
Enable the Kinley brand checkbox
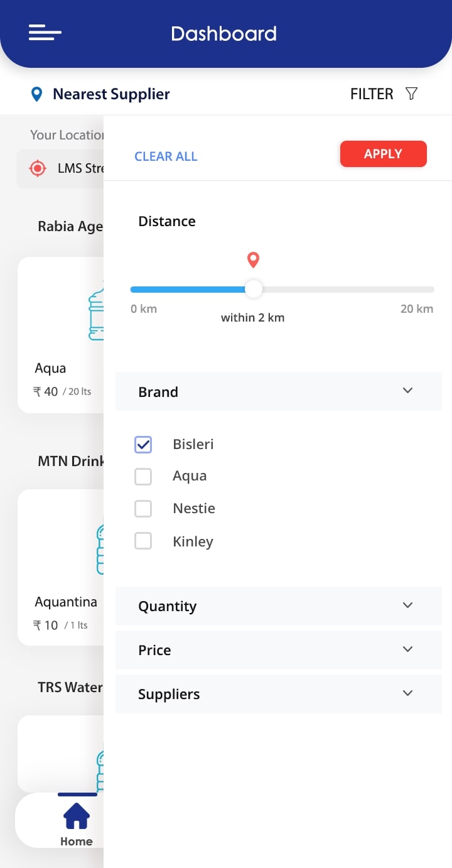tap(143, 541)
